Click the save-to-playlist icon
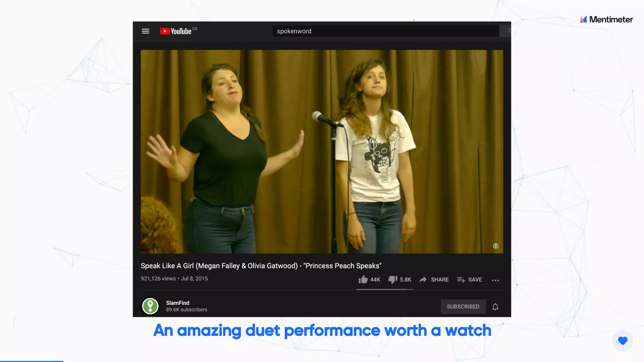 (x=461, y=280)
